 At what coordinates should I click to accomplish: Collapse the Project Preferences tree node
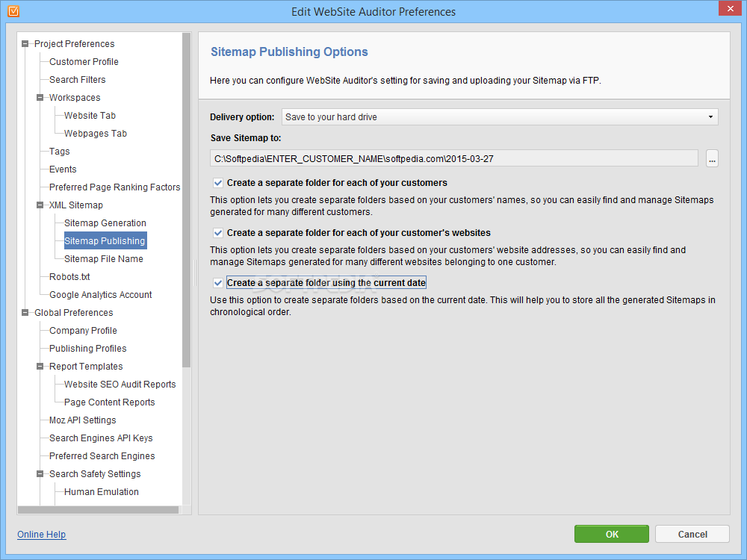(25, 44)
